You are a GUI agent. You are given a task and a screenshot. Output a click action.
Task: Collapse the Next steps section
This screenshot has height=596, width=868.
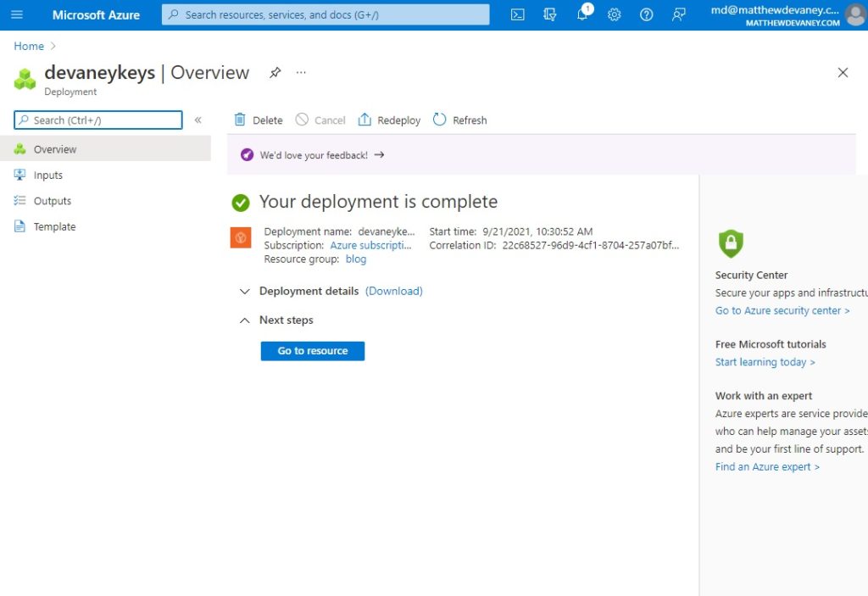pos(244,320)
